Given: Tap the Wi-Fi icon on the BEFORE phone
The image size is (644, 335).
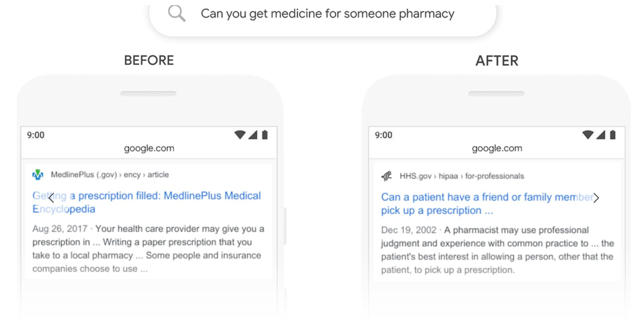Looking at the screenshot, I should point(239,135).
